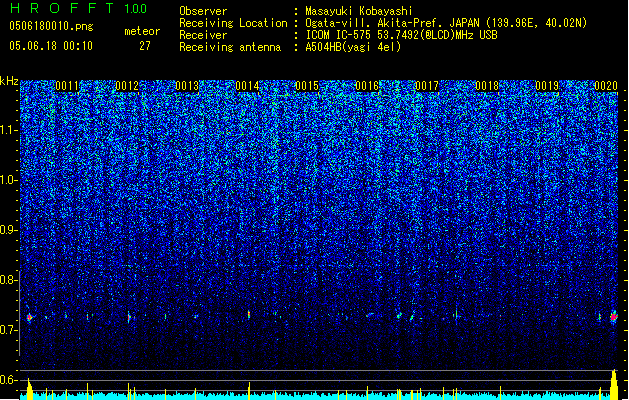Viewport: 629px width, 400px height.
Task: Click time marker 0012
Action: 127,86
